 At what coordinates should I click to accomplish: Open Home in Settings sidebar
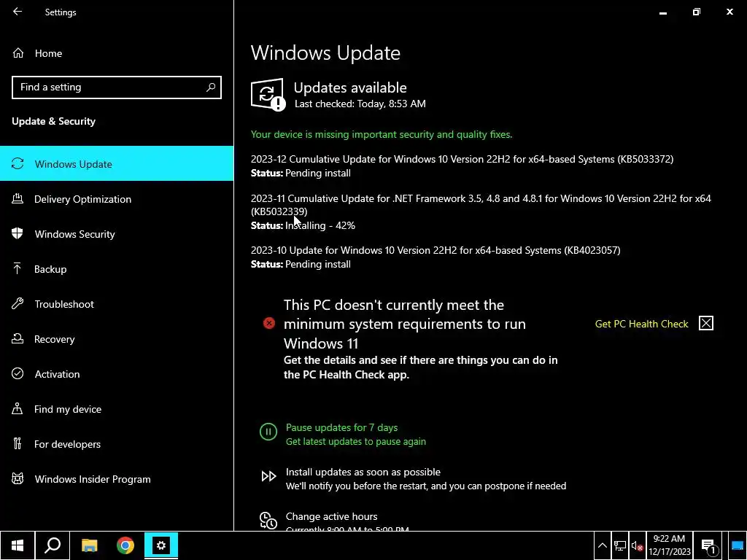point(117,53)
